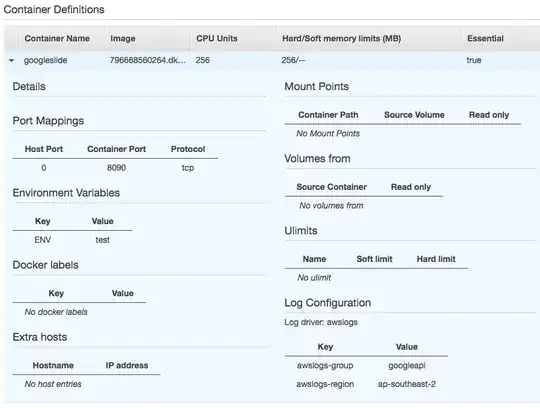Select the ap-southeast-2 region value
The image size is (540, 408).
(x=407, y=384)
